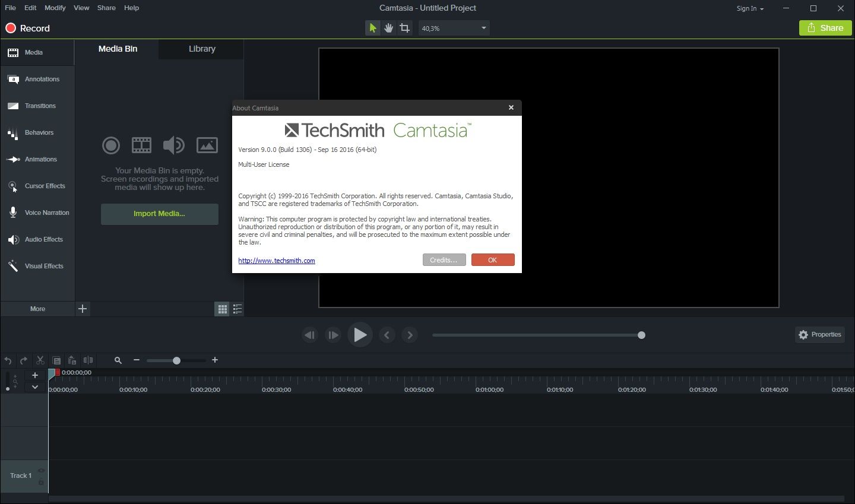Zoom in timeline with plus button
The height and width of the screenshot is (504, 855).
tap(215, 360)
